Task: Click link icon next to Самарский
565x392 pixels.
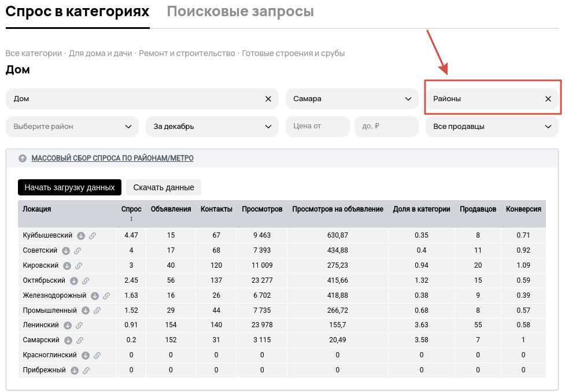Action: pyautogui.click(x=80, y=341)
